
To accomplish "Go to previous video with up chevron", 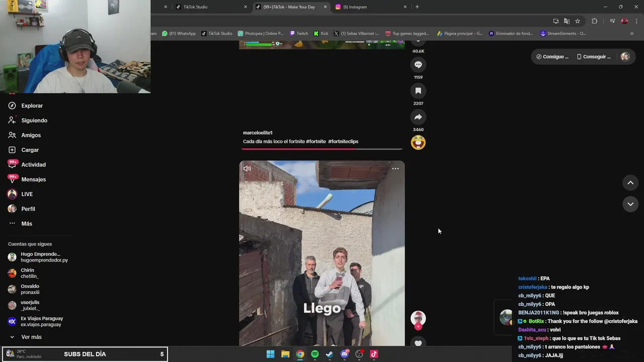I will pyautogui.click(x=630, y=183).
